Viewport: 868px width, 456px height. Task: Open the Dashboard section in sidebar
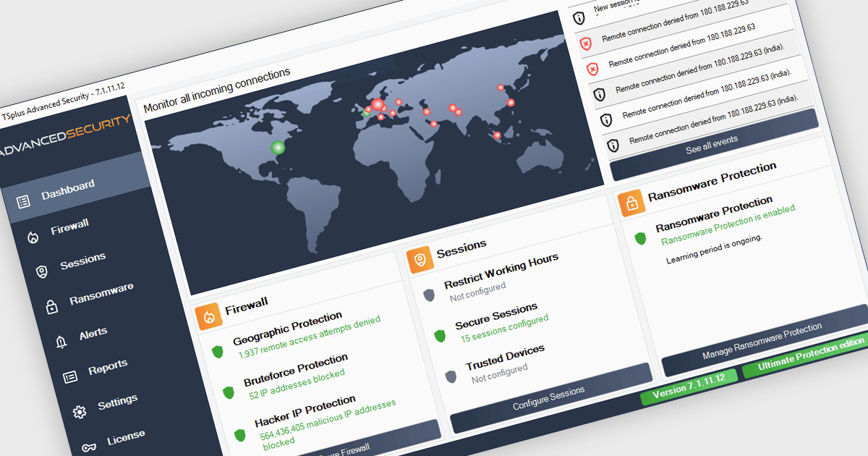67,190
